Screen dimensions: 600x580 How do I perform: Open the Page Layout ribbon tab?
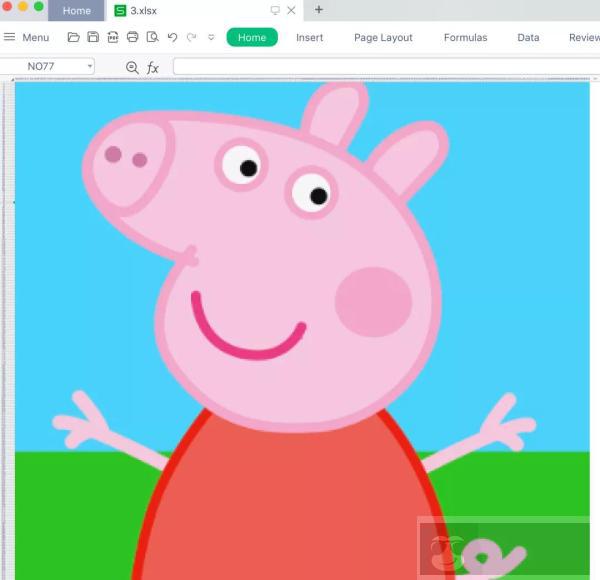383,37
